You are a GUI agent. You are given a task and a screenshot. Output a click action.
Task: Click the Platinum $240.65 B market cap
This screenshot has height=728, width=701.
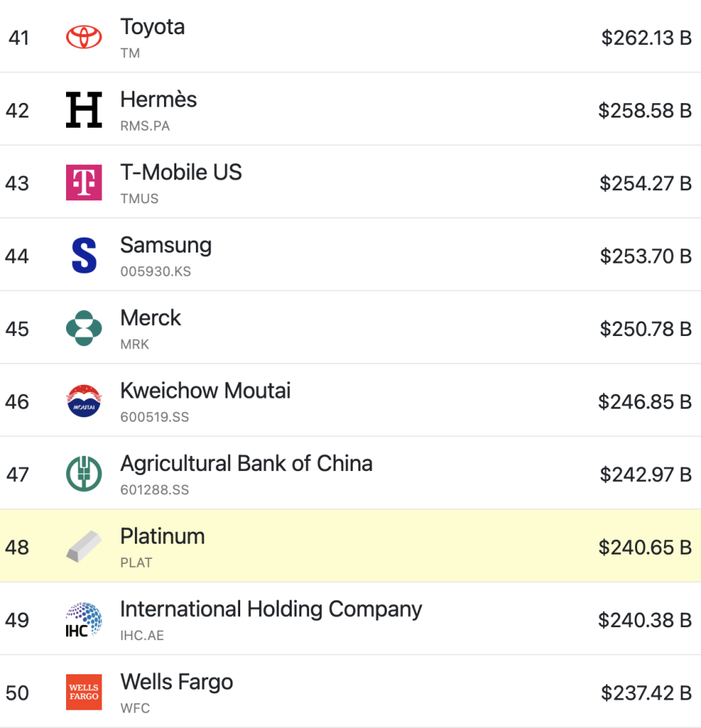(x=645, y=547)
